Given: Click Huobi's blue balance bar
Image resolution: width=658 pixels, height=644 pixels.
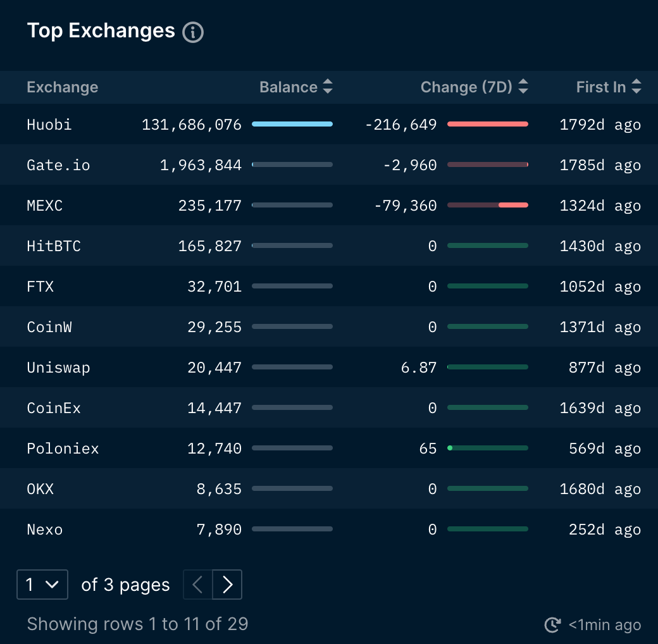Looking at the screenshot, I should tap(292, 124).
